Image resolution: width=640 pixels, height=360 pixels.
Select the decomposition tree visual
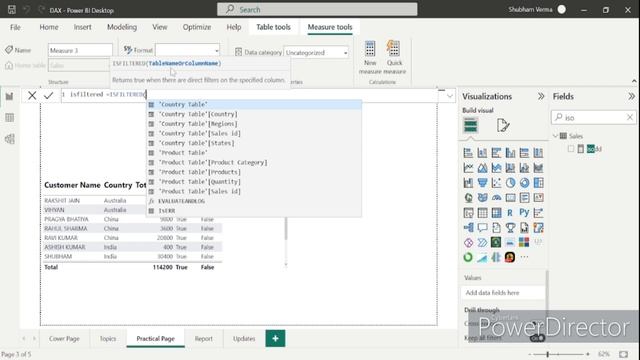(468, 228)
